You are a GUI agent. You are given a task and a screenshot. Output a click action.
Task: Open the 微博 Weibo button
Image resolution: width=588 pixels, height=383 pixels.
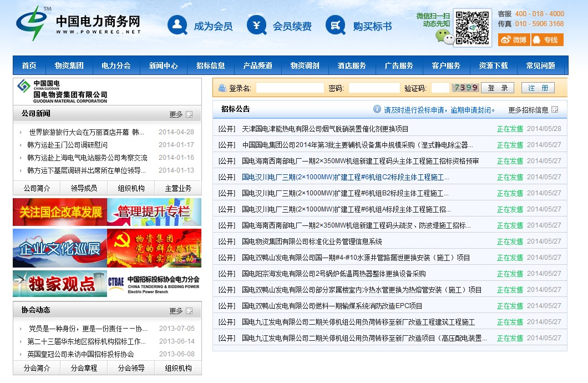[x=514, y=40]
